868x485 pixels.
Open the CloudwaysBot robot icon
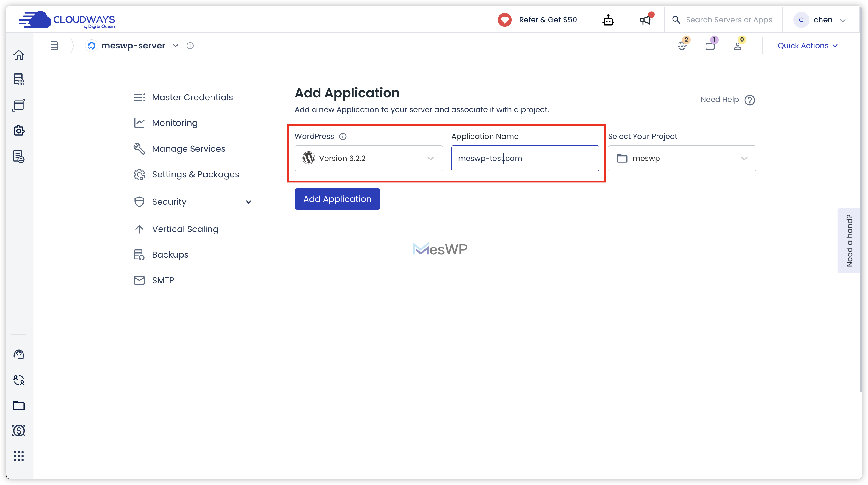(x=608, y=20)
